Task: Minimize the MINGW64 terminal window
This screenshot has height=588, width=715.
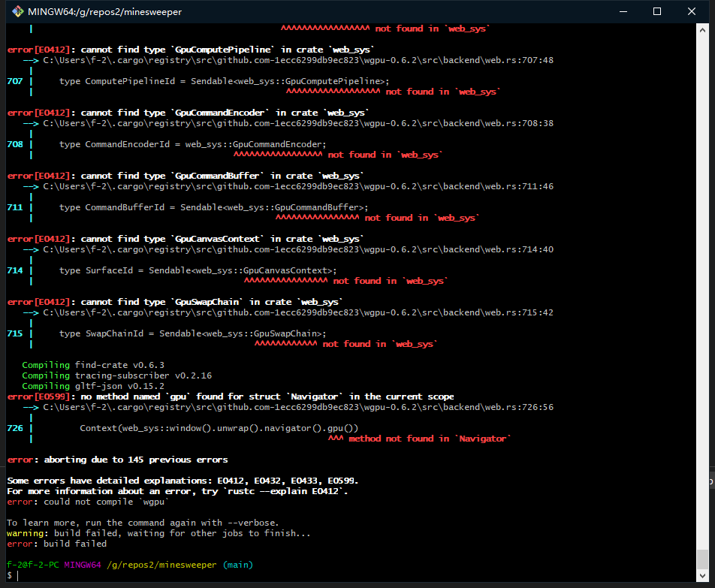Action: click(x=621, y=12)
